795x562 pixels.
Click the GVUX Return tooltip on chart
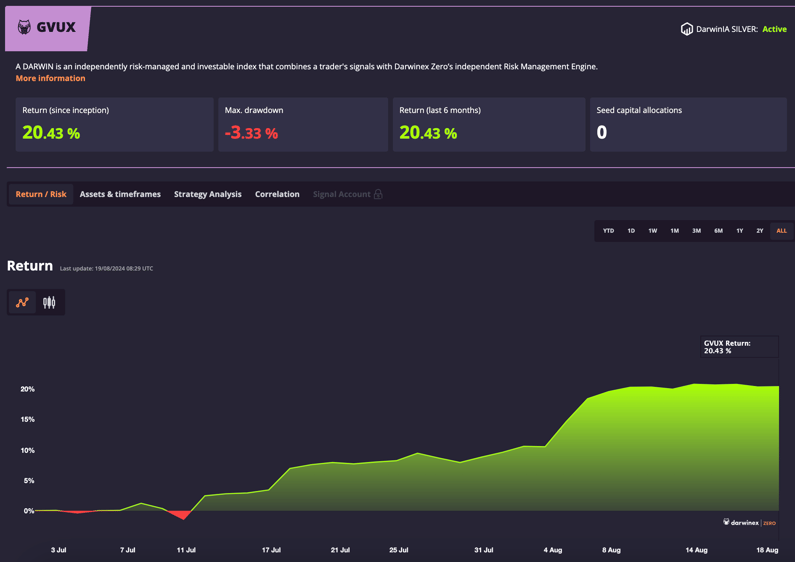(x=738, y=347)
